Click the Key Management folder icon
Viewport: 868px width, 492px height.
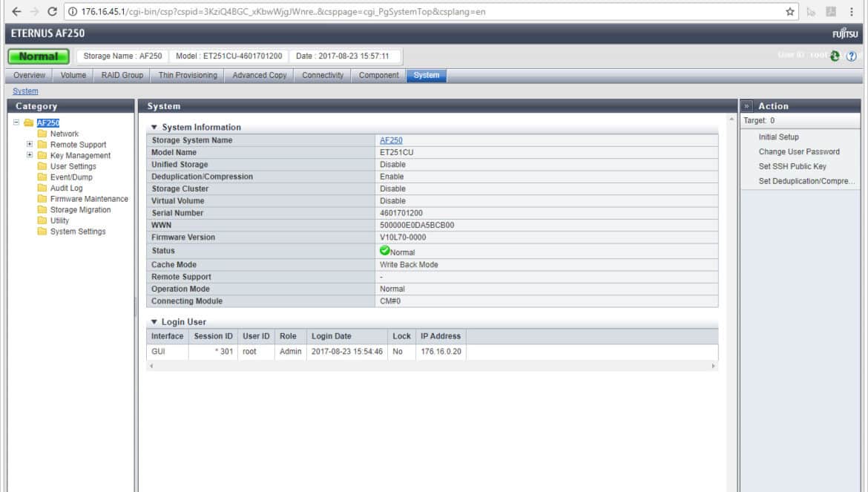[x=42, y=156]
